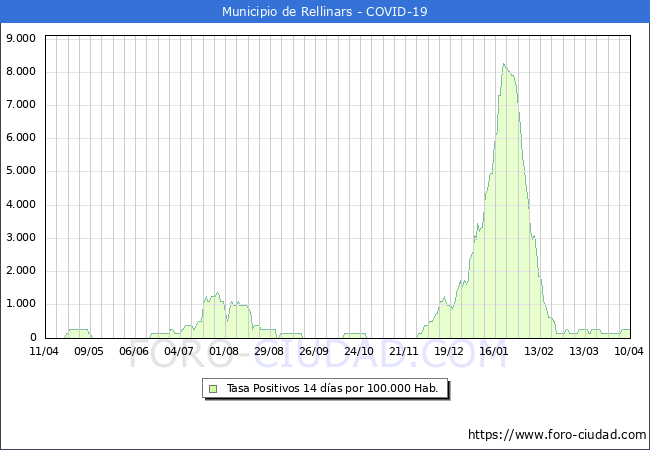650x450 pixels.
Task: Click the y-axis label 6.000
Action: tap(21, 138)
